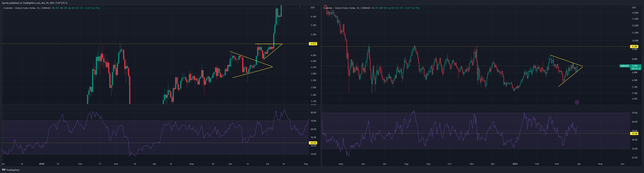This screenshot has height=173, width=644.
Task: Click the left chart's Chainlink / United States Dollar title
Action: [20, 8]
